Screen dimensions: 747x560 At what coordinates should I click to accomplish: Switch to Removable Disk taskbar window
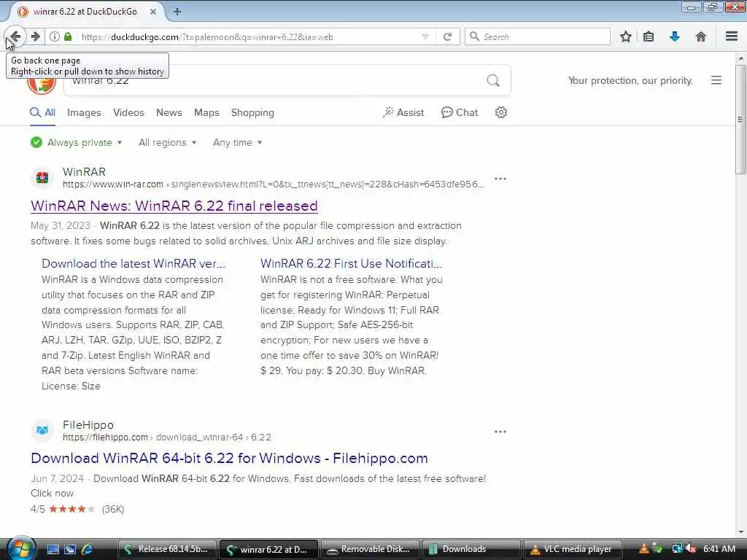point(368,549)
